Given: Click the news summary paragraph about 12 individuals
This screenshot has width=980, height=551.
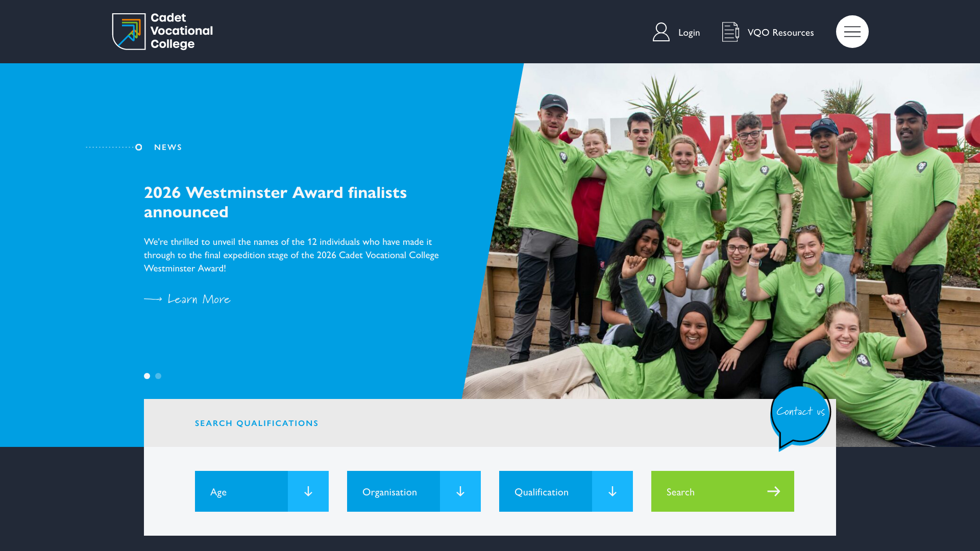Looking at the screenshot, I should (x=291, y=255).
